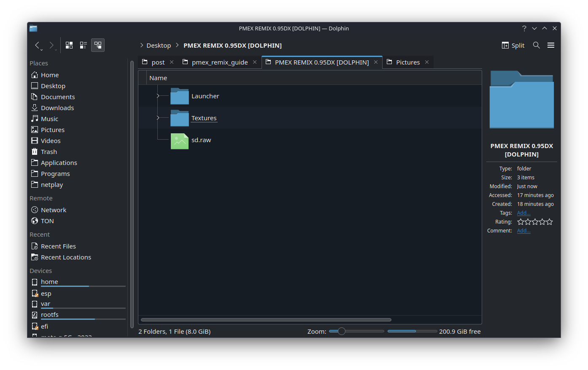The height and width of the screenshot is (370, 588).
Task: Click the Split view button
Action: pyautogui.click(x=513, y=45)
